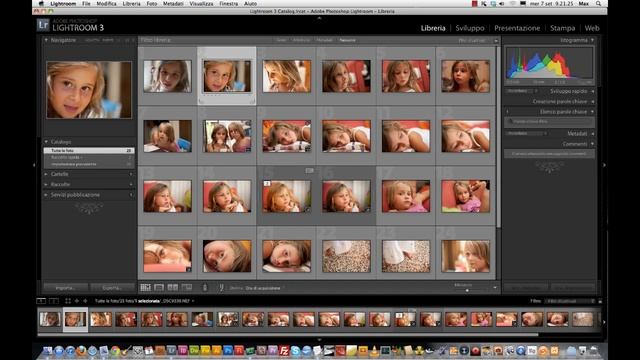The image size is (640, 360).
Task: Open FileZilla from the Dock
Action: [284, 350]
